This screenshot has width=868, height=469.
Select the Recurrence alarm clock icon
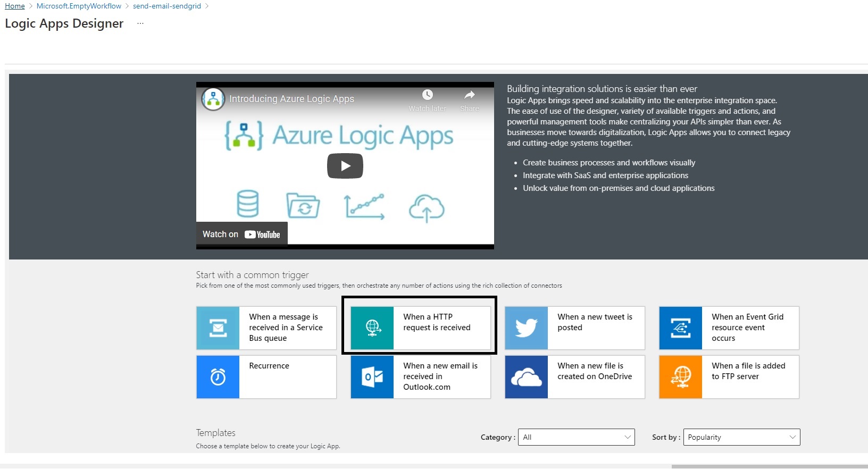[x=218, y=377]
